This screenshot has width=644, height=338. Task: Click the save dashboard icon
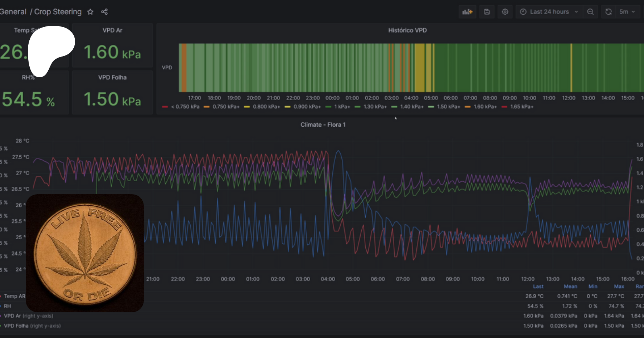487,12
